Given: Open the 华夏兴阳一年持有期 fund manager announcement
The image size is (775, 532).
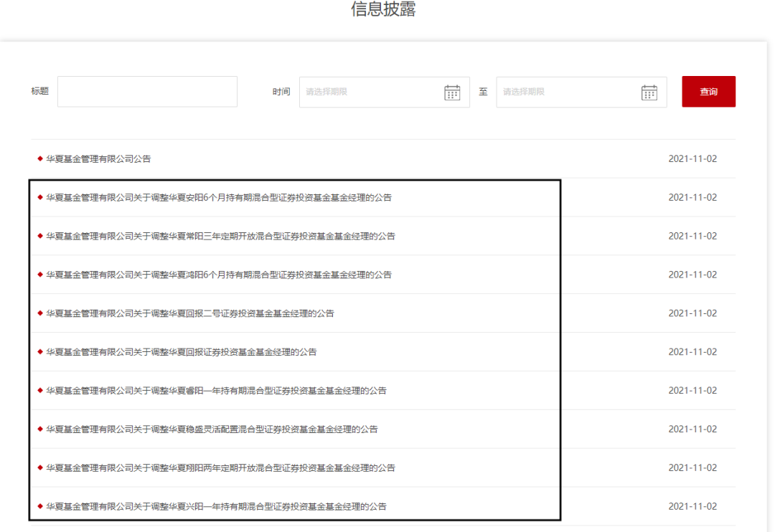Looking at the screenshot, I should click(216, 506).
